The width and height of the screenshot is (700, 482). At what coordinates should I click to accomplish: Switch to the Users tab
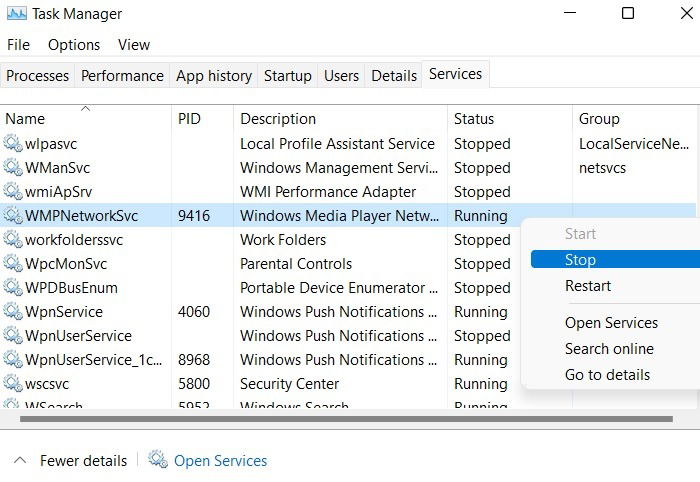coord(342,75)
